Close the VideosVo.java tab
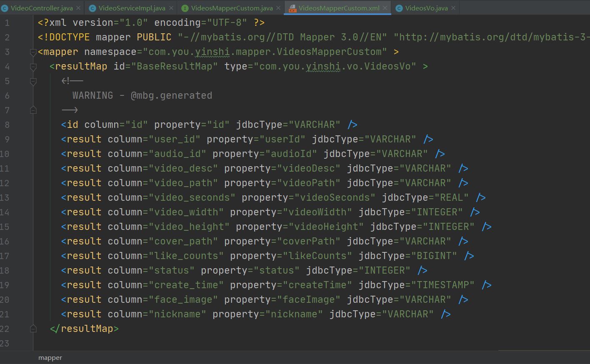Screen dimensions: 590x364 click(453, 8)
